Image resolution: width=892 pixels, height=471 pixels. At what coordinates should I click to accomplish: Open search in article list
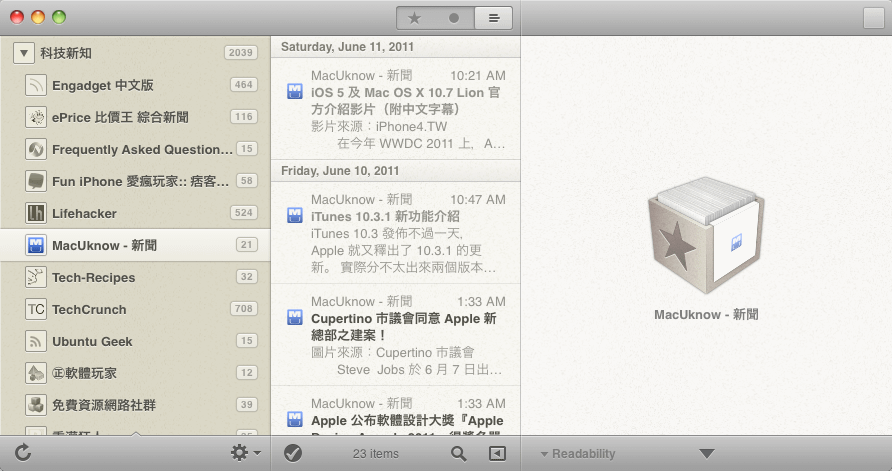459,453
